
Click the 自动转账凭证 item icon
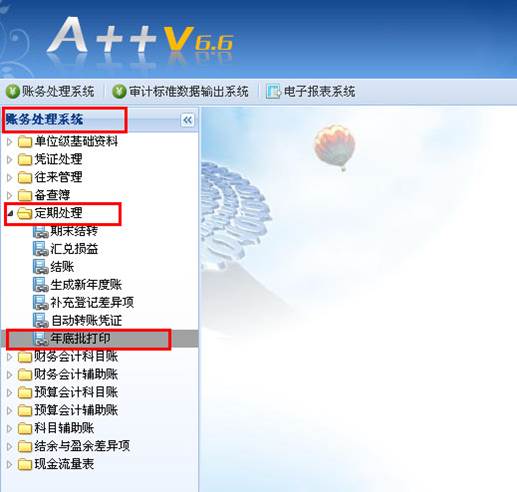coord(41,320)
